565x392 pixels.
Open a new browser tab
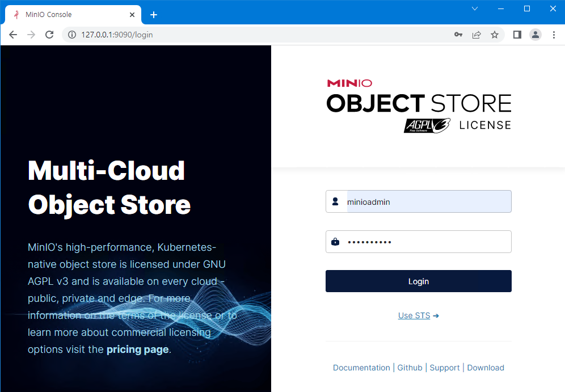pyautogui.click(x=154, y=15)
